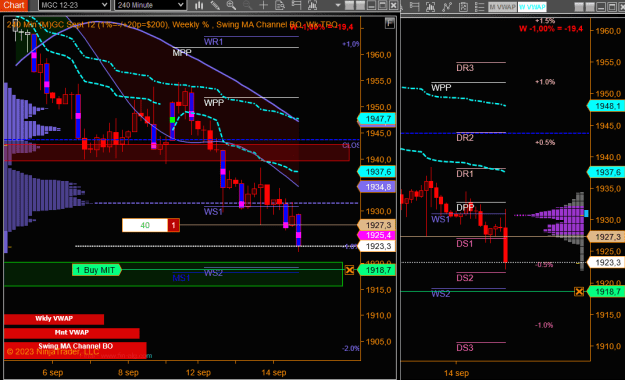Click the 1948,1 marker on right chart

point(606,106)
